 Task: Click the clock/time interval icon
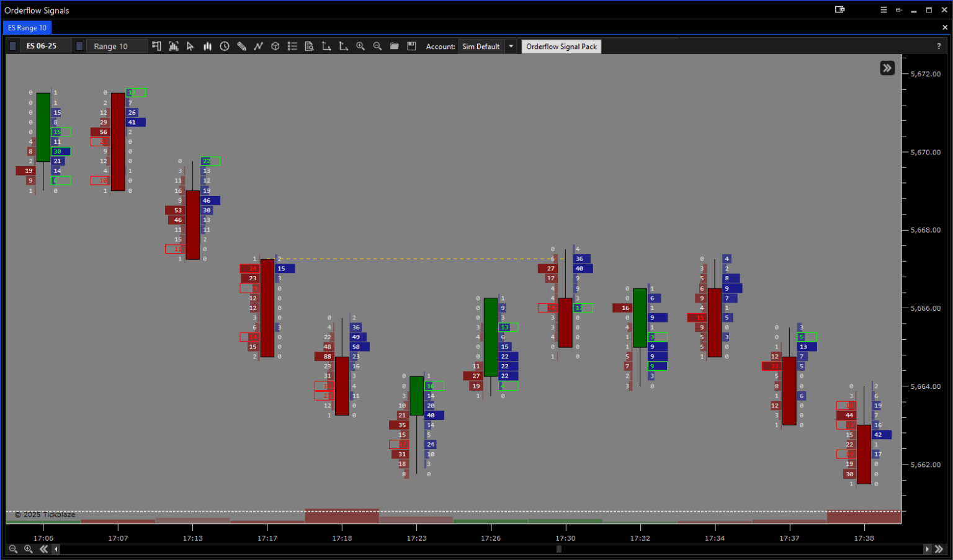point(224,46)
